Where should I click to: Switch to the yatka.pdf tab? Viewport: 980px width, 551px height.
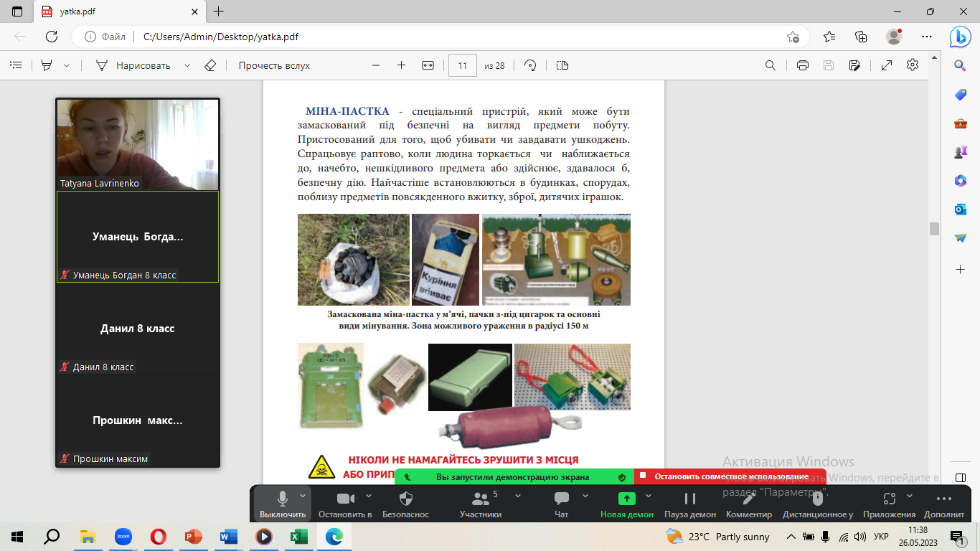click(119, 11)
